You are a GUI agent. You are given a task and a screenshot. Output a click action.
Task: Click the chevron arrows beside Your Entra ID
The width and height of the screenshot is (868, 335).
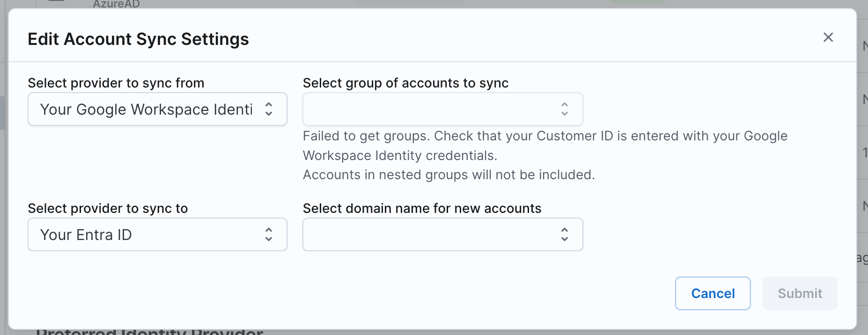[x=269, y=235]
